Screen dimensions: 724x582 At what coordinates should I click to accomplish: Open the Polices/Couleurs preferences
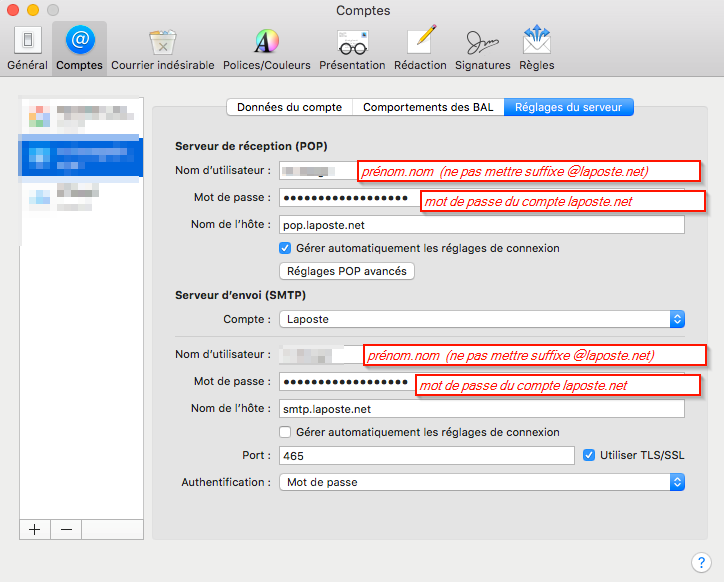tap(266, 49)
